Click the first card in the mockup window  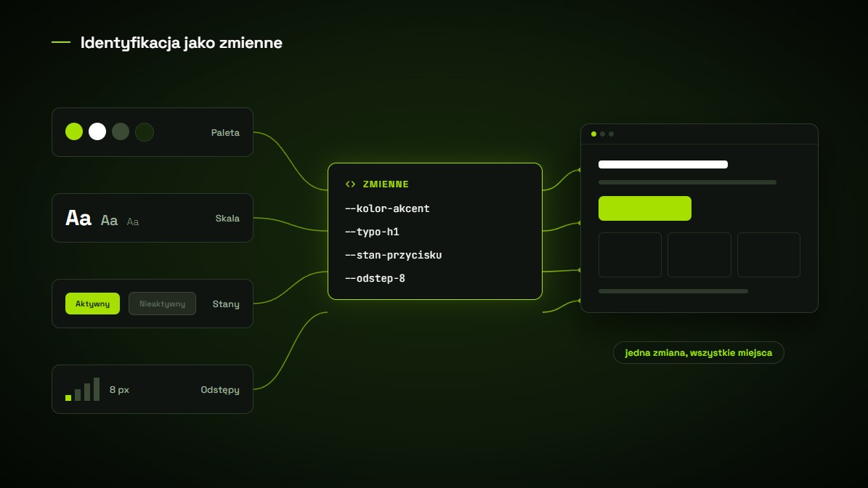click(630, 255)
